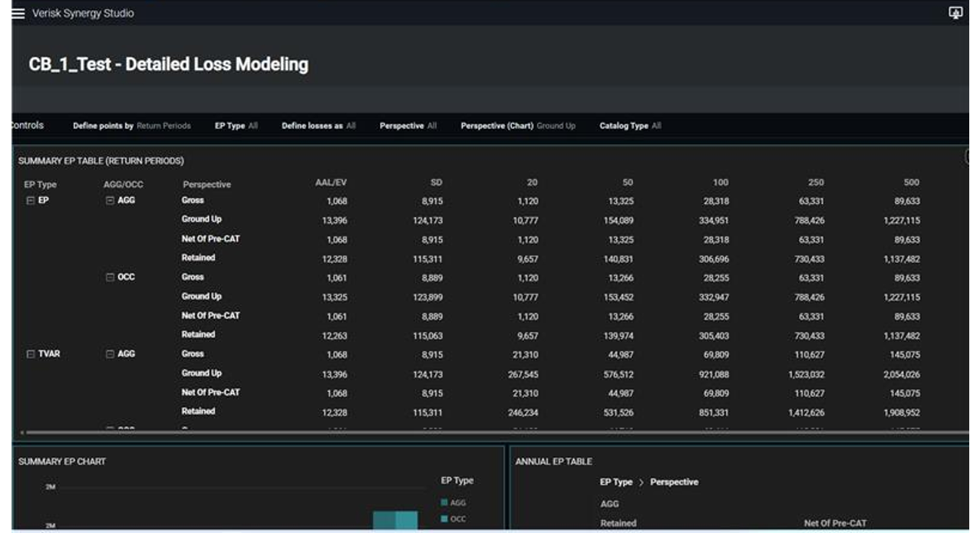The image size is (980, 533).
Task: Open the EP Type All filter
Action: 236,125
